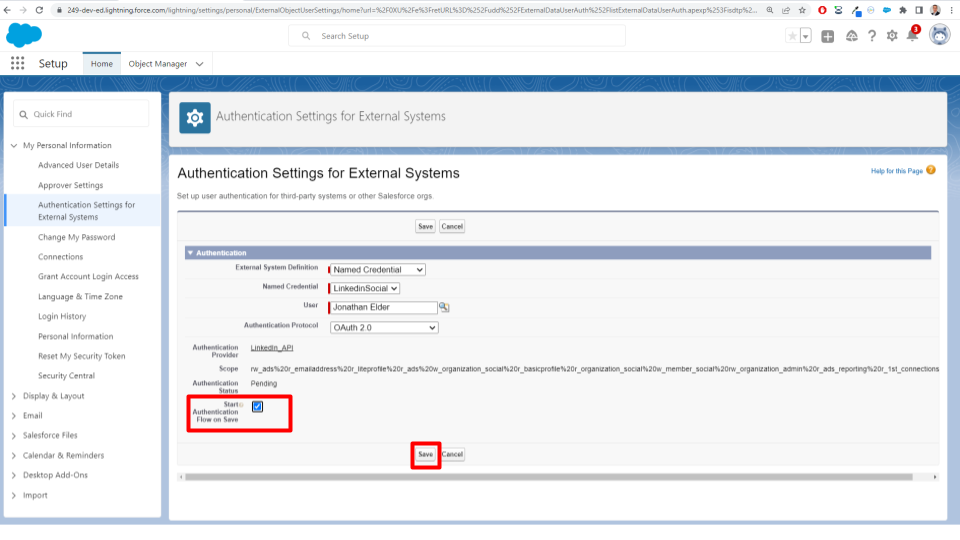Click the Salesforce cloud logo

tap(24, 36)
